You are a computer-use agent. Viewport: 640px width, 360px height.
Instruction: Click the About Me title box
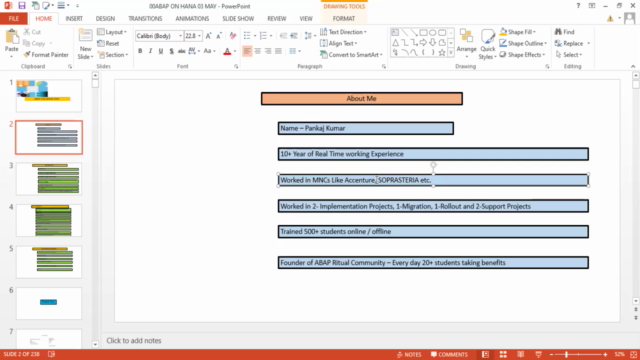tap(362, 98)
